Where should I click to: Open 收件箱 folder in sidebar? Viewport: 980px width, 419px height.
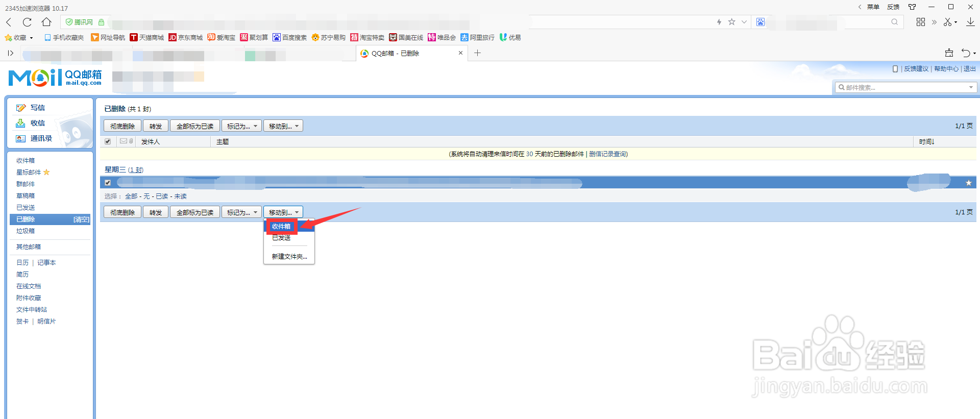click(x=26, y=161)
